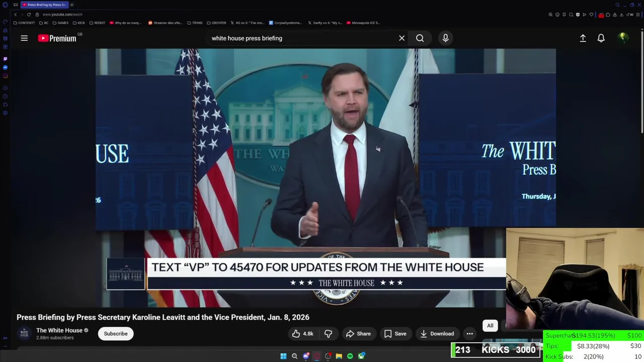Open Messenger in browser sidebar
Viewport: 644px width, 362px height.
pos(5,67)
